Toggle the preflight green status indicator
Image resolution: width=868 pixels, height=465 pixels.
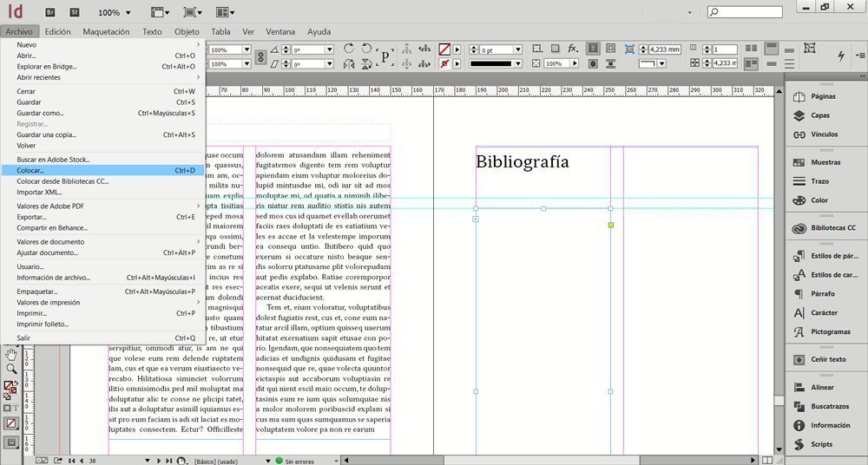[279, 461]
